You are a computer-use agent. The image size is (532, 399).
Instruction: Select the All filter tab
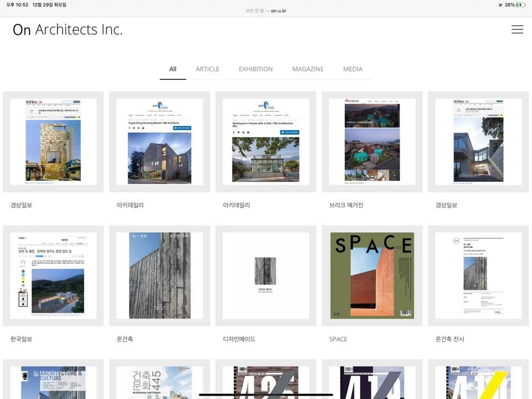[173, 69]
